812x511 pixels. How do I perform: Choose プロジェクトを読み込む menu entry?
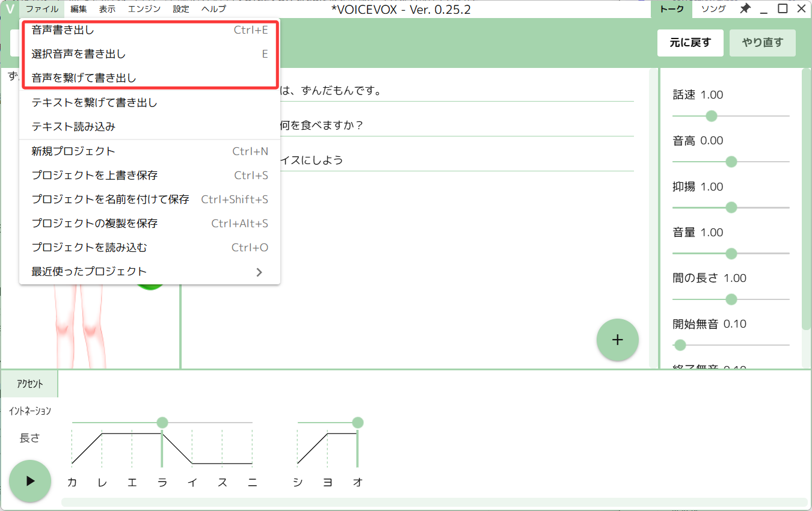pyautogui.click(x=150, y=248)
